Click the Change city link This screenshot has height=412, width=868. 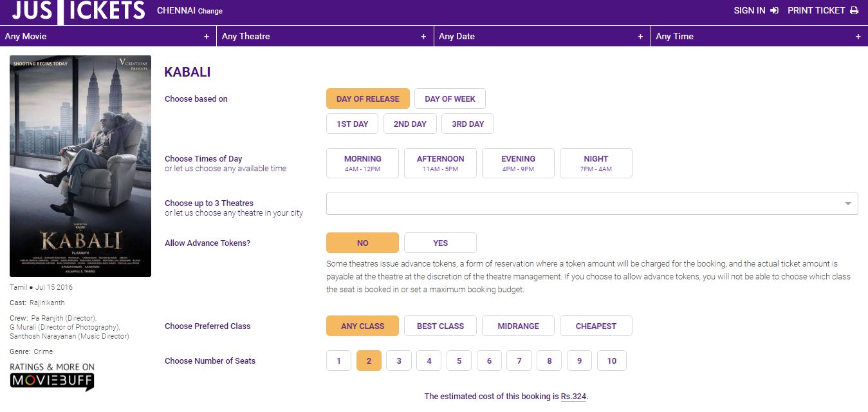pos(210,11)
